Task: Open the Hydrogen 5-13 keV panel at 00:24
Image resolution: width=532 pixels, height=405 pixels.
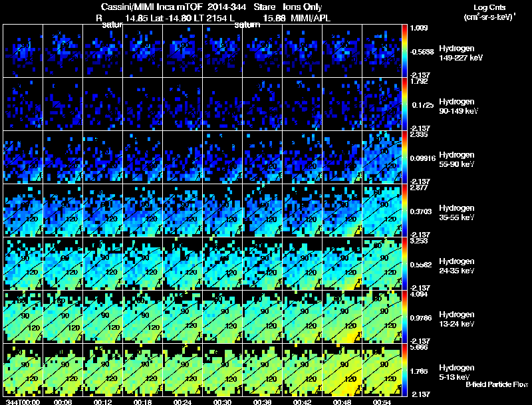Action: point(182,370)
